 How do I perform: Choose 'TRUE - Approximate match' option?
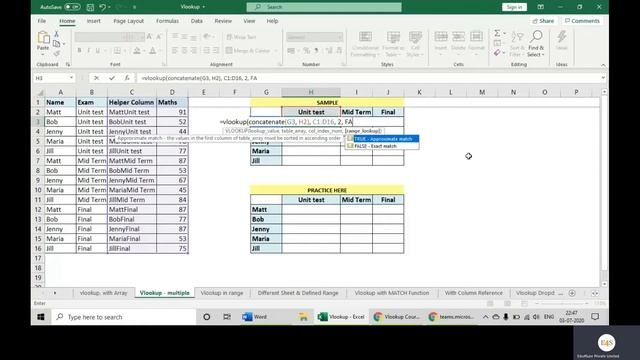[382, 139]
